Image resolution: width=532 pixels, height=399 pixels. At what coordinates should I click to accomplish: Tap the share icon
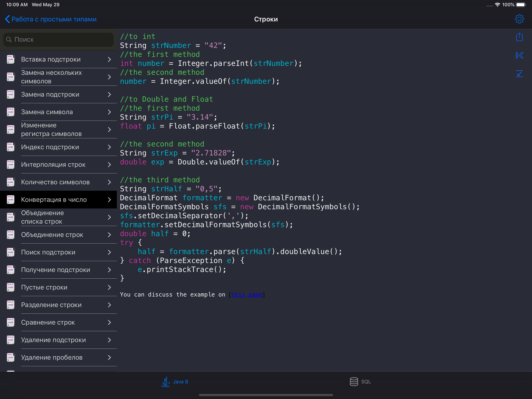[519, 37]
